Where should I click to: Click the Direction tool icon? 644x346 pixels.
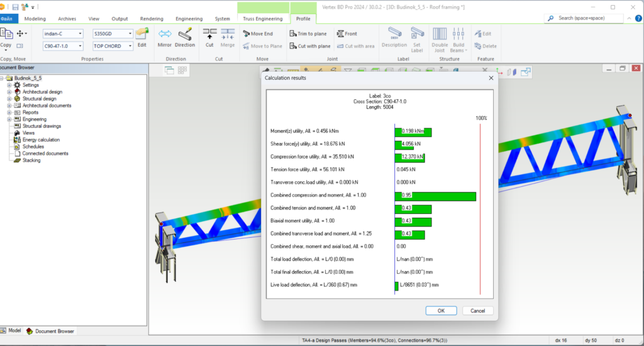(x=185, y=34)
